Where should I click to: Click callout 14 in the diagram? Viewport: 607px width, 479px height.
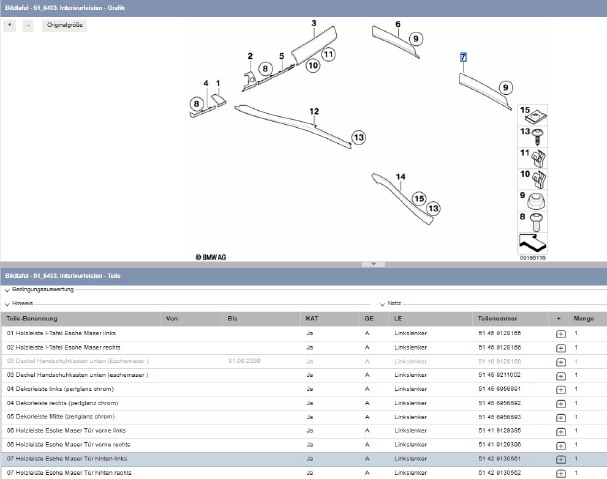pos(401,177)
